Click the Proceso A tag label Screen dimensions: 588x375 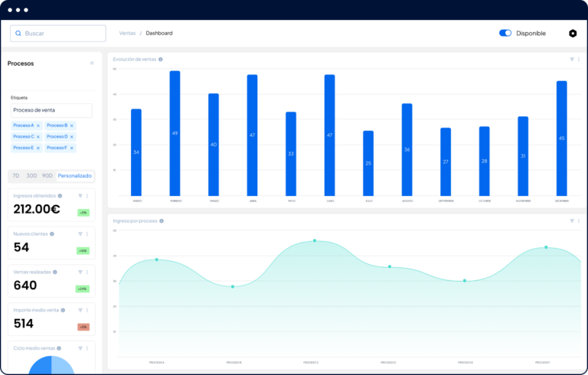[x=23, y=126]
